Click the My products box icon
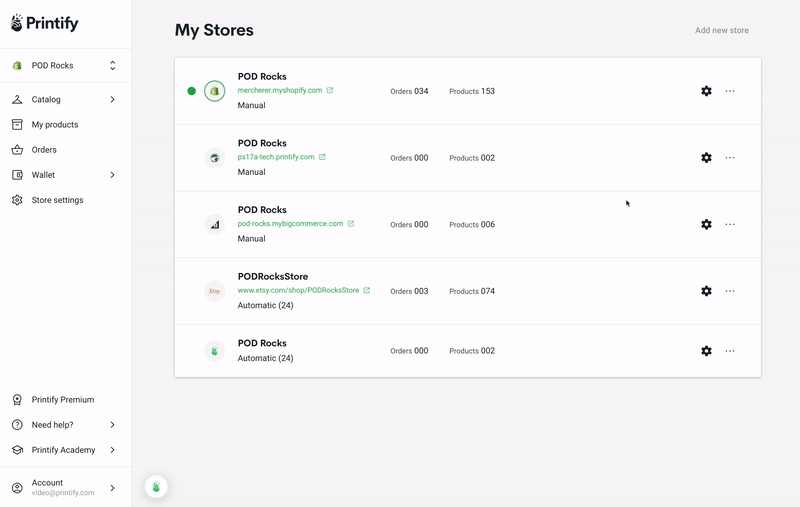800x507 pixels. tap(17, 124)
